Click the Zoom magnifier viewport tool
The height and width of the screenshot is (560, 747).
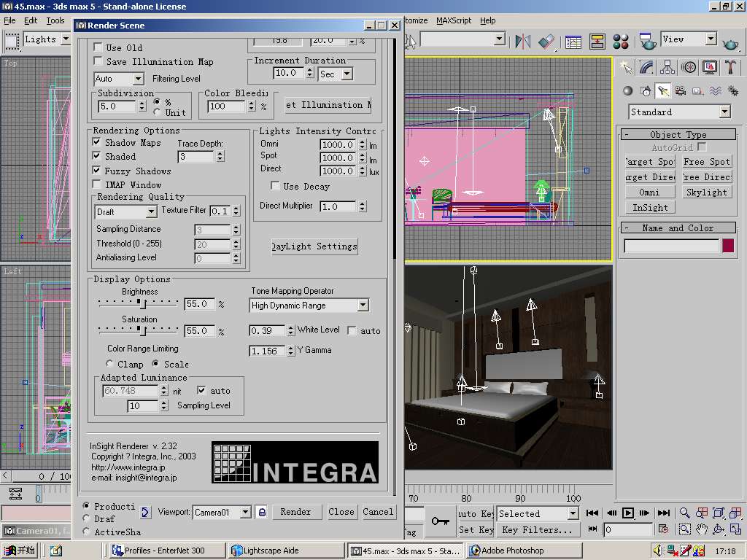pos(684,513)
